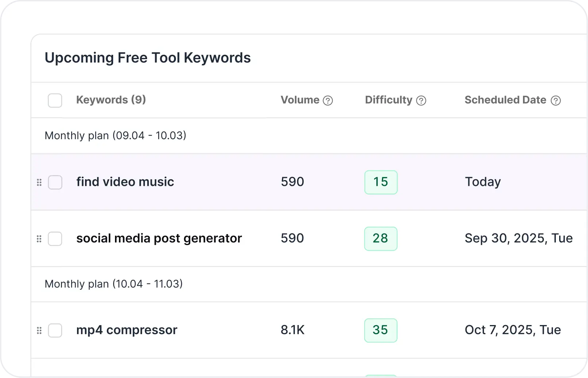Click Monthly plan (09.04 - 10.03) group header
The width and height of the screenshot is (588, 378).
[x=115, y=135]
